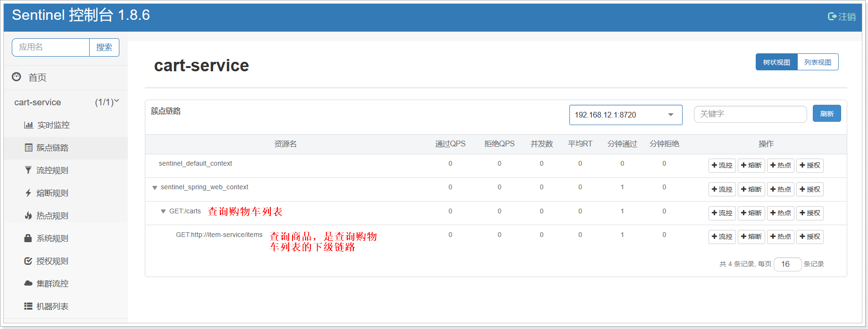Add 授权 rule for item-service/items resource

[x=810, y=237]
